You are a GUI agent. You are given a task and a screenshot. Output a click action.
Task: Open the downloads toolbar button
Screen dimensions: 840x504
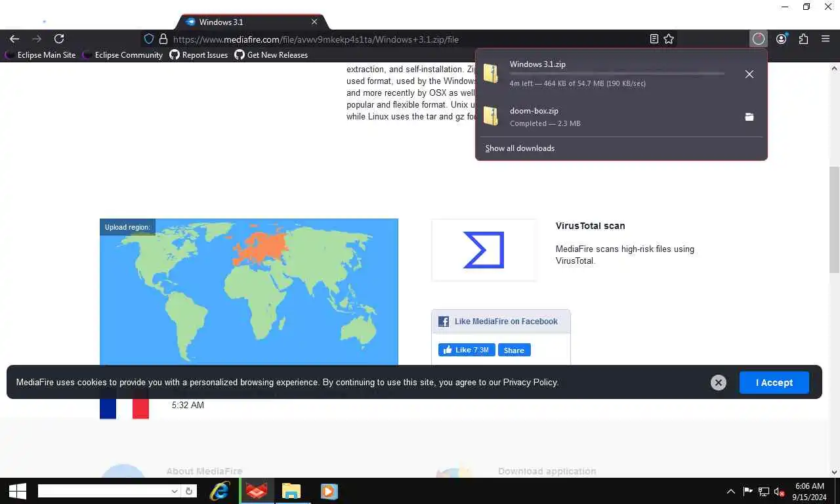tap(759, 39)
